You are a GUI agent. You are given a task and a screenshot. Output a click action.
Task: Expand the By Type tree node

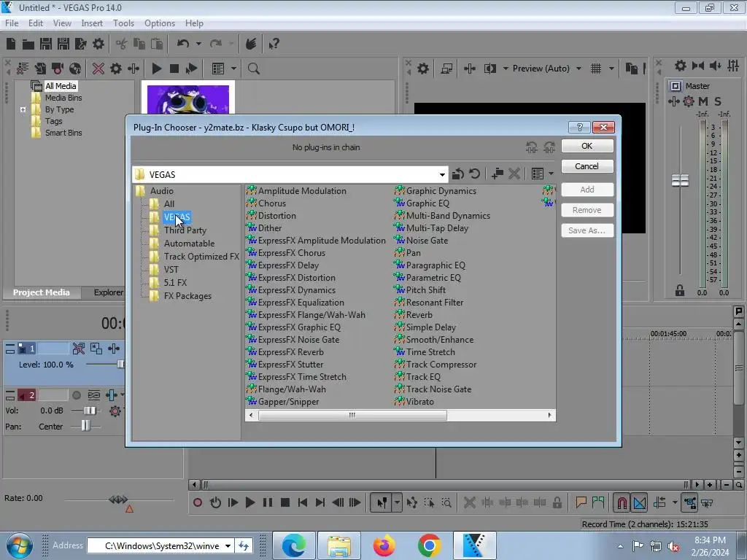pyautogui.click(x=23, y=109)
